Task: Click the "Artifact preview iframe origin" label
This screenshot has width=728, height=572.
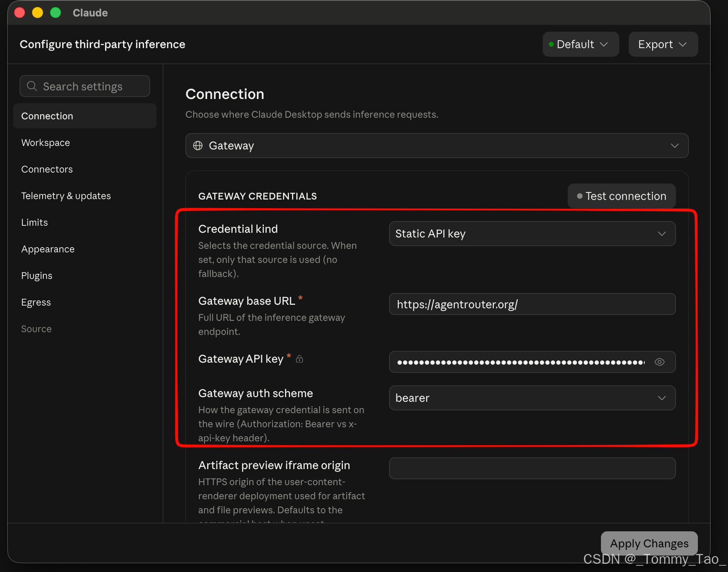Action: point(274,465)
